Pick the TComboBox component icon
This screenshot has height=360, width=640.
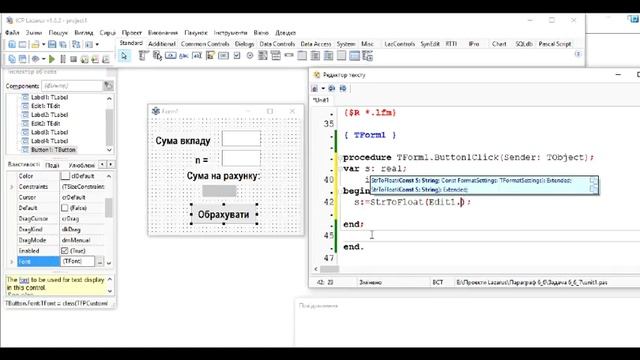276,56
